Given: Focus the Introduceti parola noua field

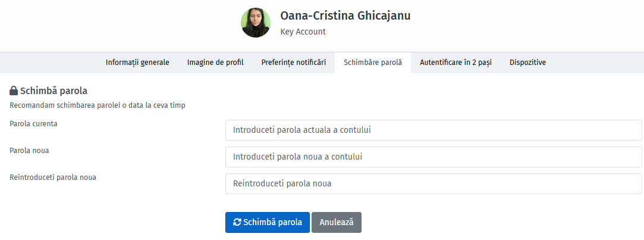Looking at the screenshot, I should (433, 157).
